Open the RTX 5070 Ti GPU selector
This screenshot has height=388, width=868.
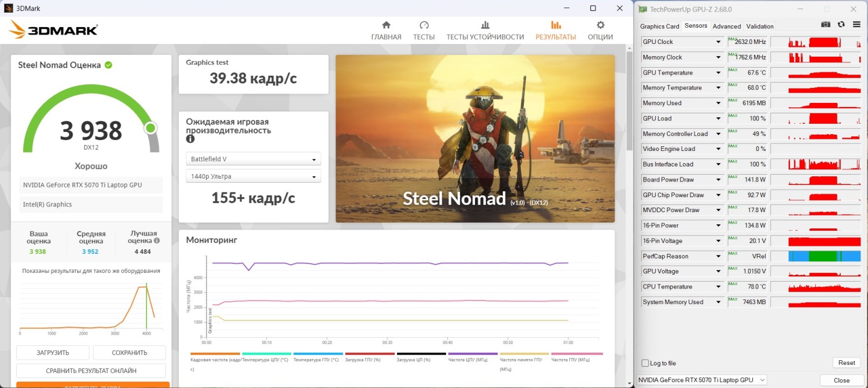(x=701, y=380)
